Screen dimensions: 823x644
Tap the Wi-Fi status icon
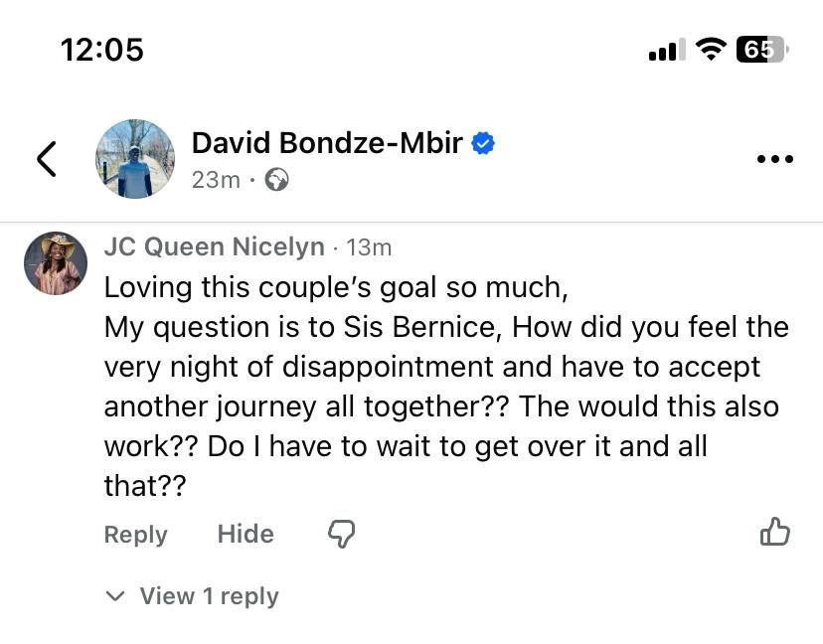pos(711,49)
